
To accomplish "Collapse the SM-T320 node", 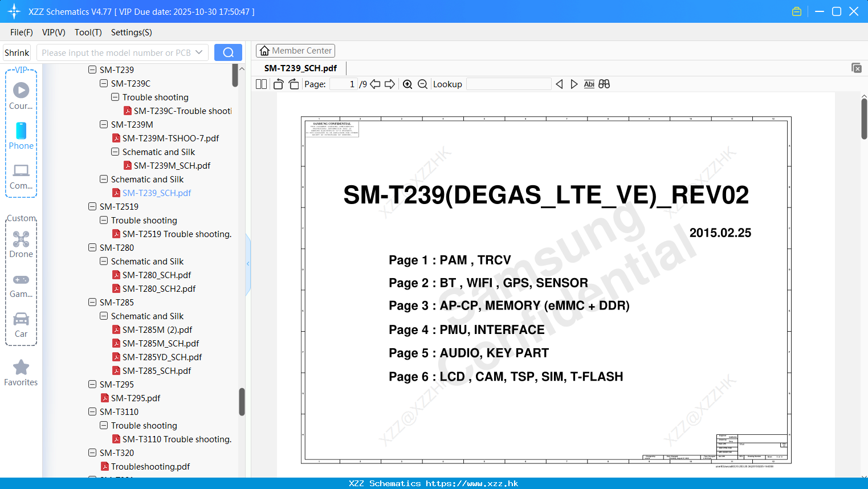I will point(92,453).
